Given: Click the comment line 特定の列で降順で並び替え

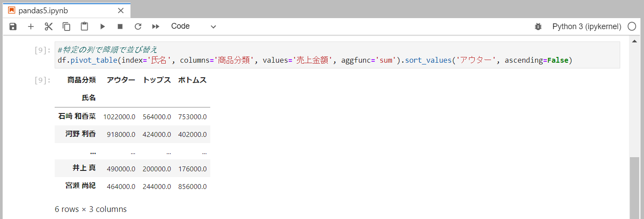Looking at the screenshot, I should pyautogui.click(x=108, y=49).
